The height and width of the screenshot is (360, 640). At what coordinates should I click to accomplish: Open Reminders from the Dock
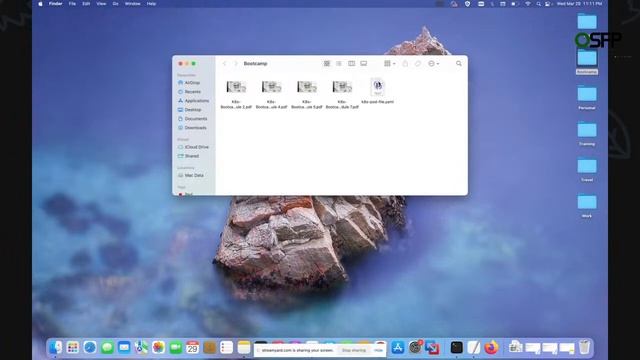click(x=227, y=347)
